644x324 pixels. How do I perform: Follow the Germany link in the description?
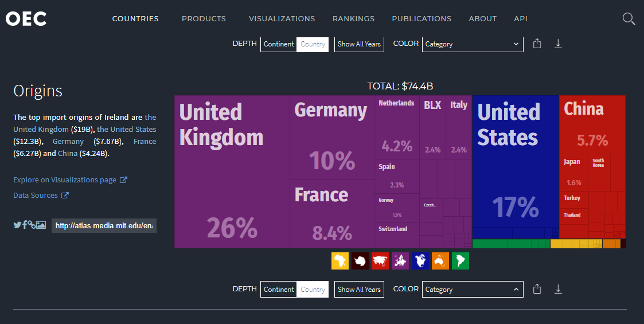coord(68,141)
